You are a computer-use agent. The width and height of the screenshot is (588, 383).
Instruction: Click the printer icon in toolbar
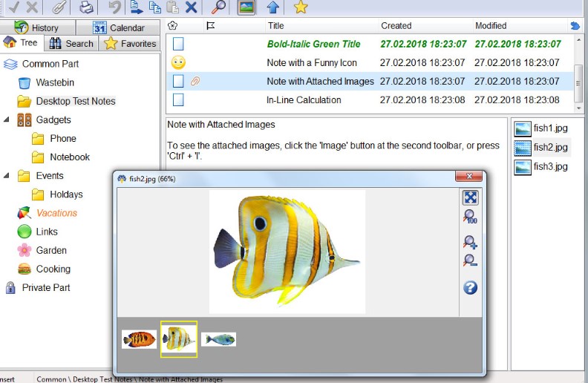point(87,7)
